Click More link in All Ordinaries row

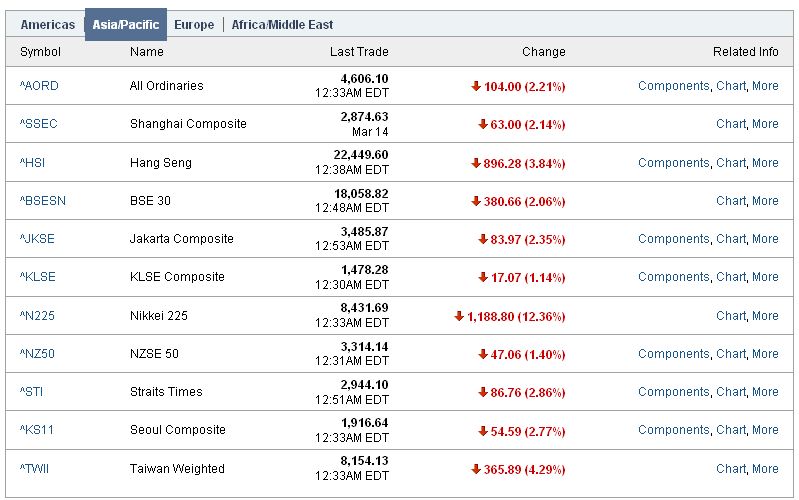pos(765,86)
